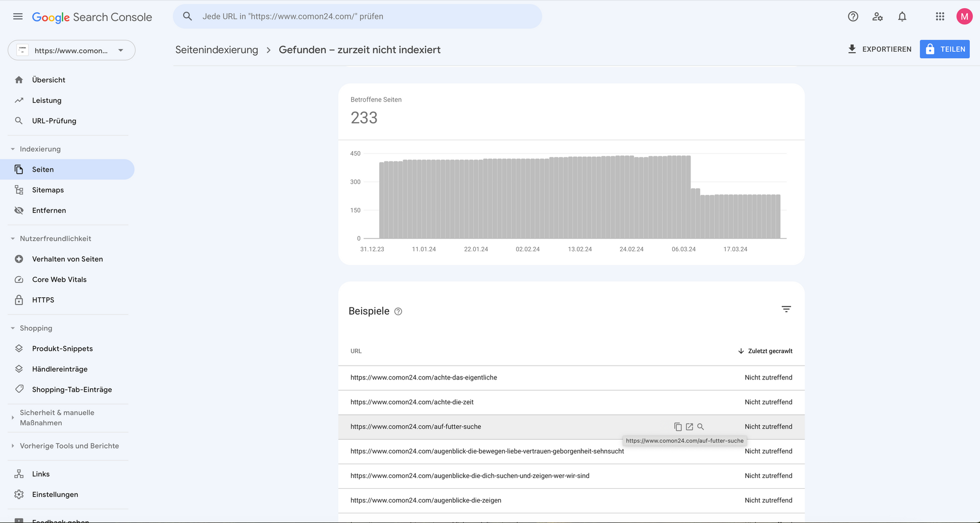Click the Teilen share button
Viewport: 980px width, 523px height.
pyautogui.click(x=945, y=49)
